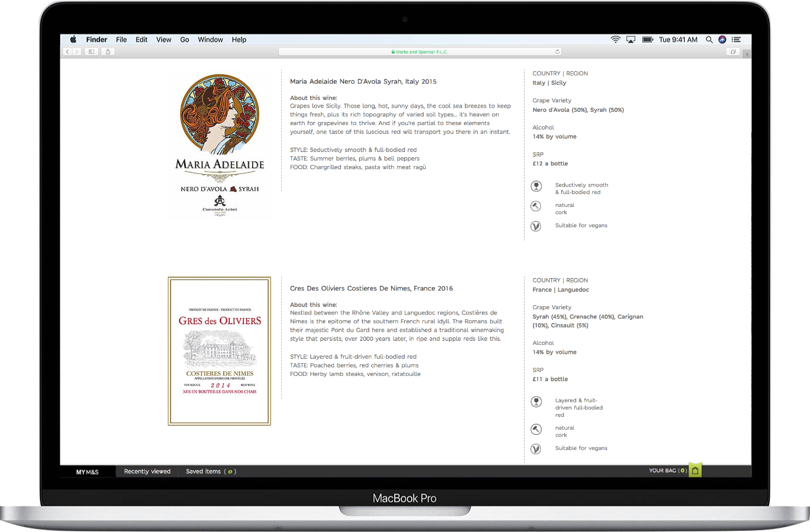810x532 pixels.
Task: Click the Maria Adelaide wine label image
Action: (220, 145)
